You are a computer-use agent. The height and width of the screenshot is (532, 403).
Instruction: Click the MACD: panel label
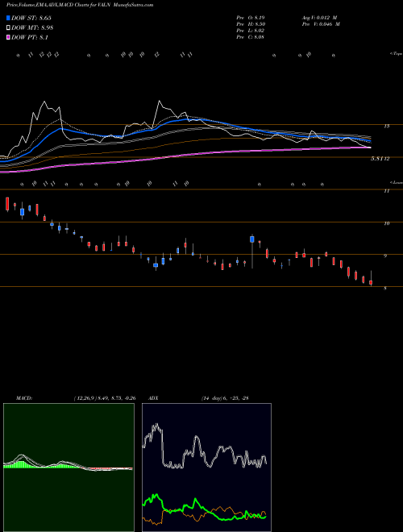[x=24, y=398]
